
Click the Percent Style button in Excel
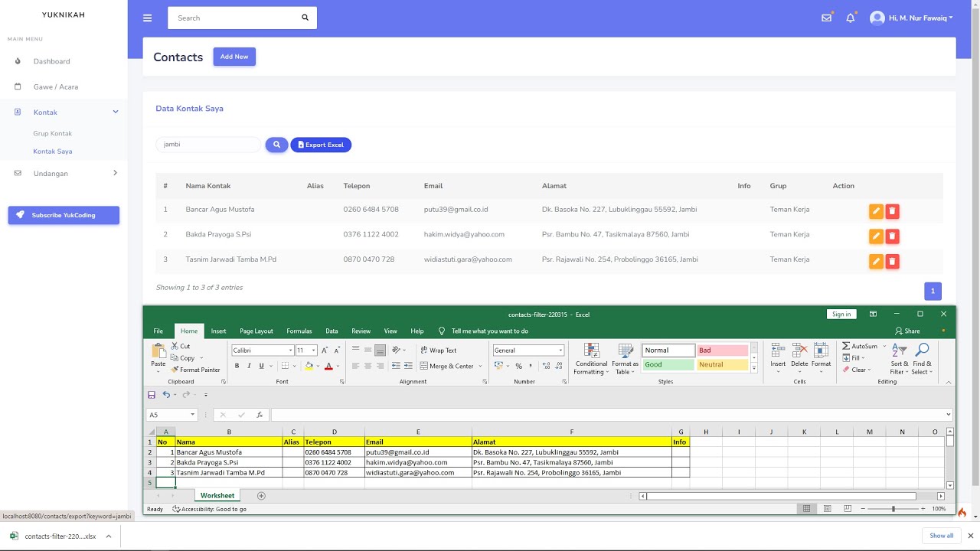coord(518,366)
